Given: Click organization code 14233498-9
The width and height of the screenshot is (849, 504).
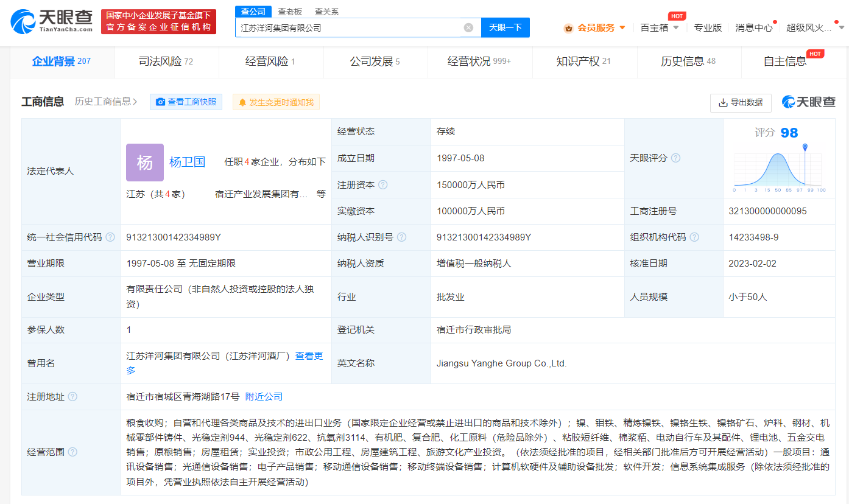Looking at the screenshot, I should [x=753, y=237].
